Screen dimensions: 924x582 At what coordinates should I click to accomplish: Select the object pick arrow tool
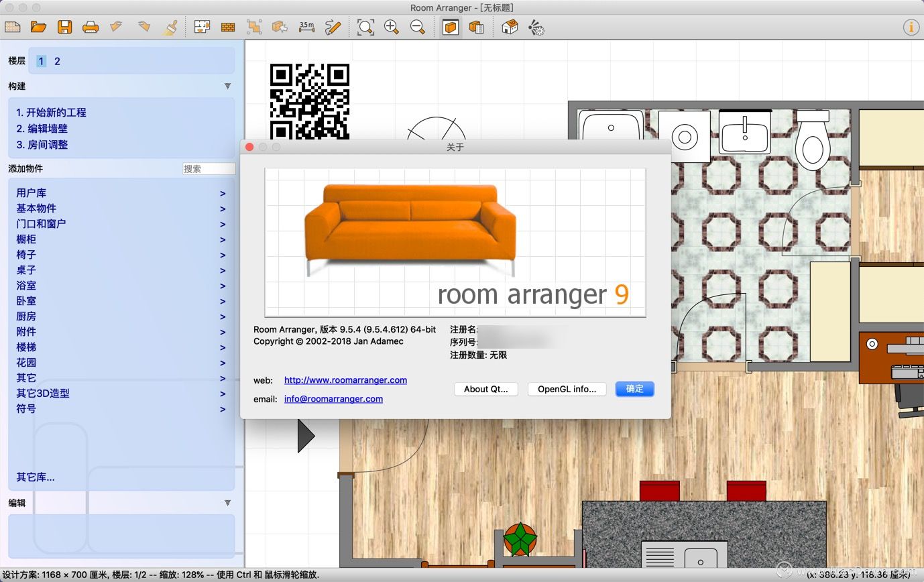[280, 27]
